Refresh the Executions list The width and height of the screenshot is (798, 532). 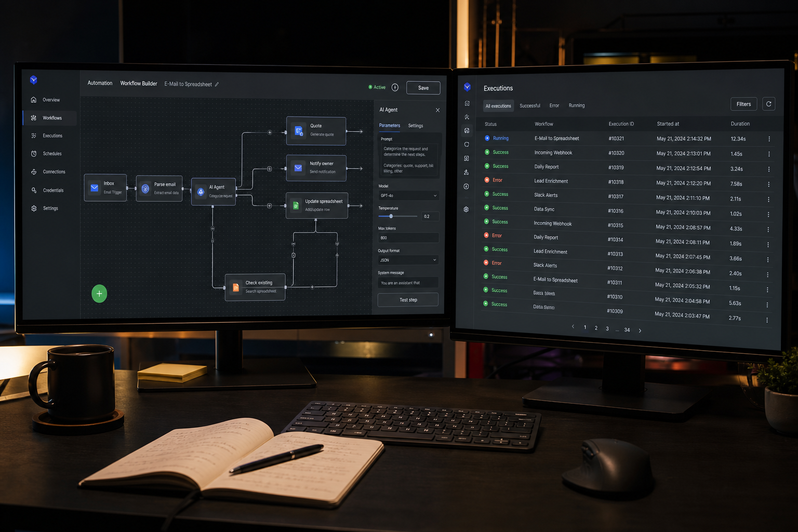point(769,104)
